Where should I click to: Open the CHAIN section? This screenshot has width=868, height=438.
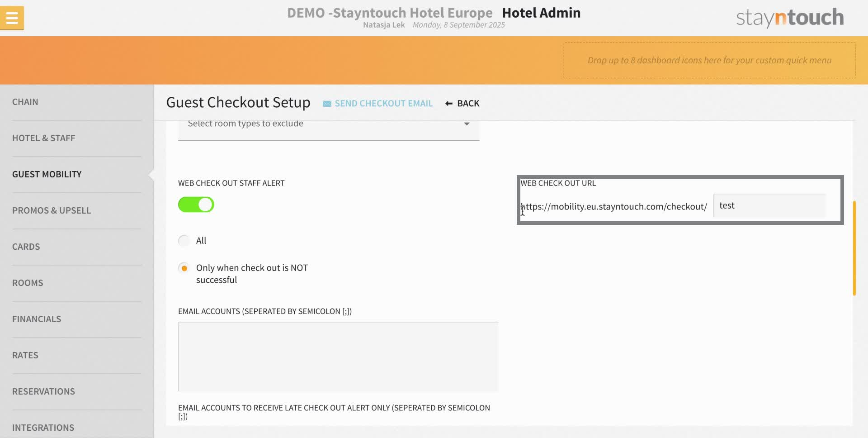click(x=25, y=102)
